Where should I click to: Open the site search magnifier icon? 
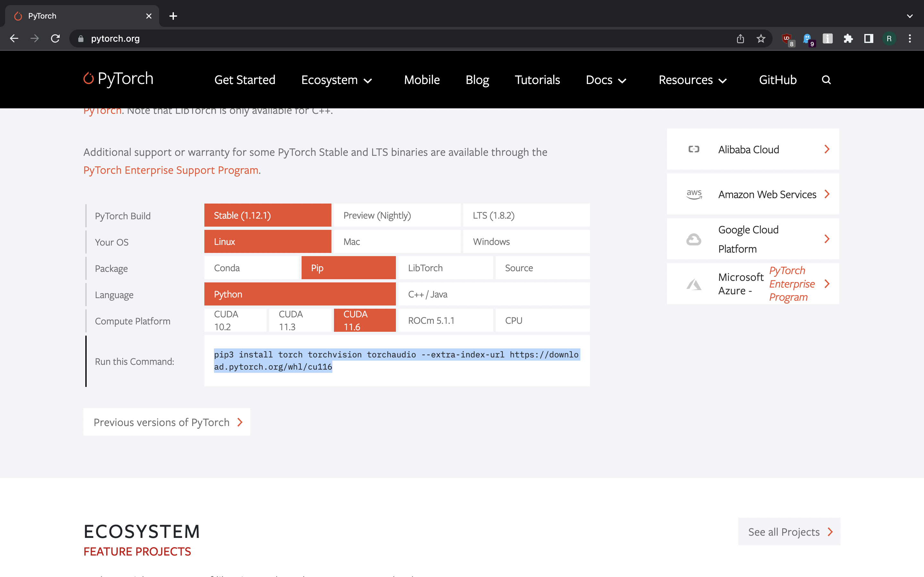[826, 80]
